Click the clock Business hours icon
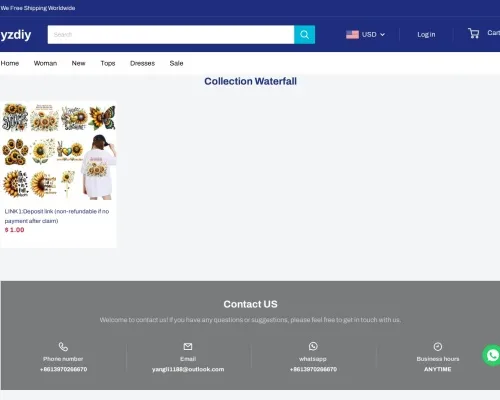This screenshot has width=500, height=400. pos(438,347)
